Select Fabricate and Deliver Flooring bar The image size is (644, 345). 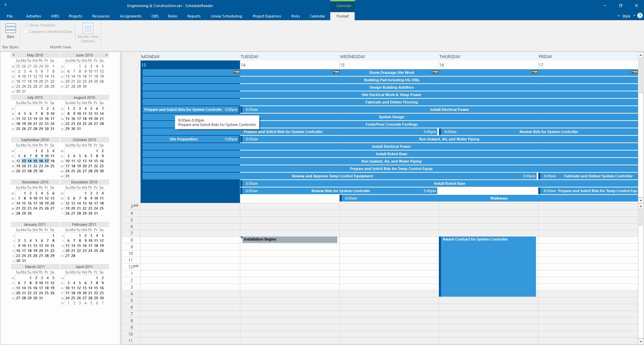[x=390, y=102]
